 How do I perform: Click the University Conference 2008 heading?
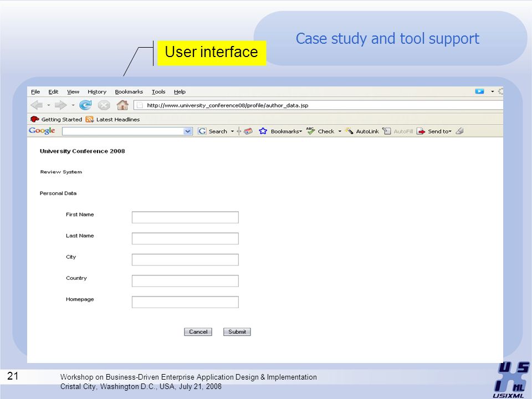pos(83,151)
